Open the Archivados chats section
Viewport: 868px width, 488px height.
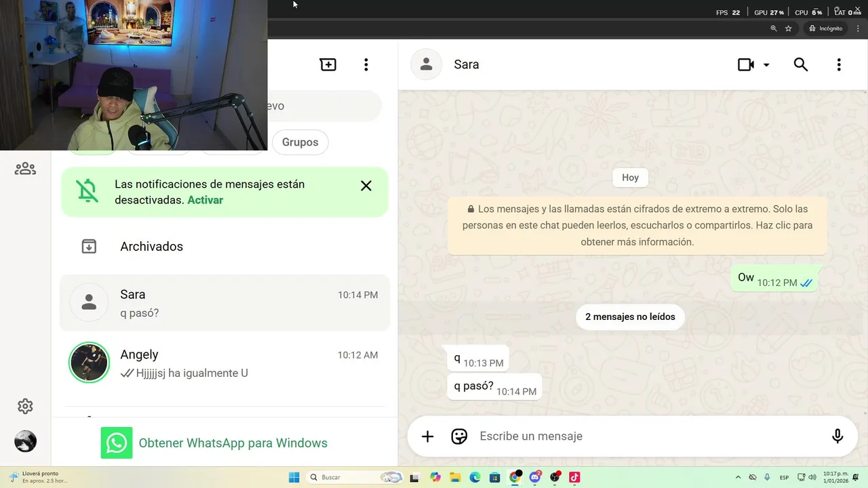(x=224, y=247)
